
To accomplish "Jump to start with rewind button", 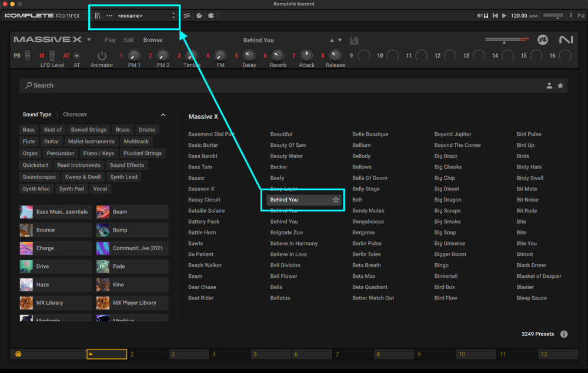I will pyautogui.click(x=495, y=16).
